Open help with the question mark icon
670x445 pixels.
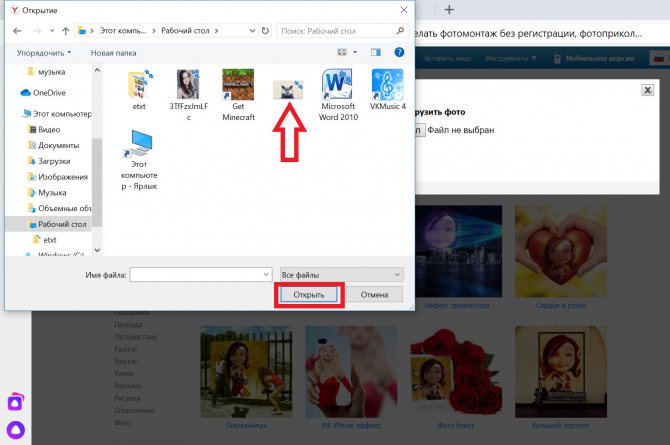point(399,52)
